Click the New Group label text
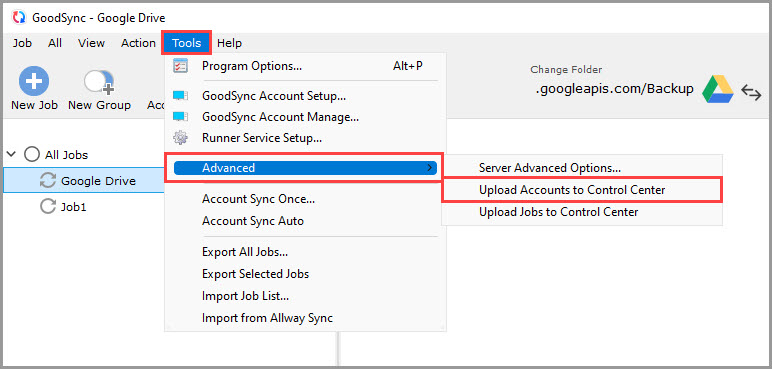This screenshot has height=369, width=772. [x=99, y=105]
